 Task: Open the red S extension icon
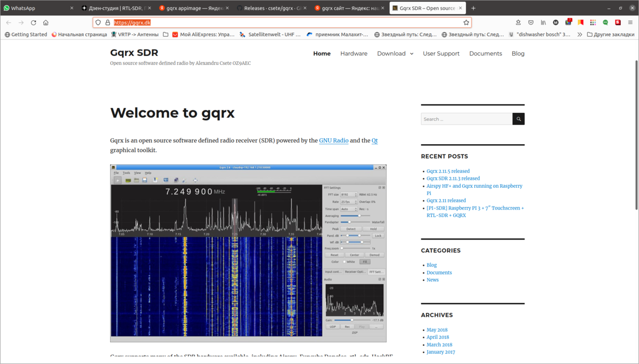point(618,22)
